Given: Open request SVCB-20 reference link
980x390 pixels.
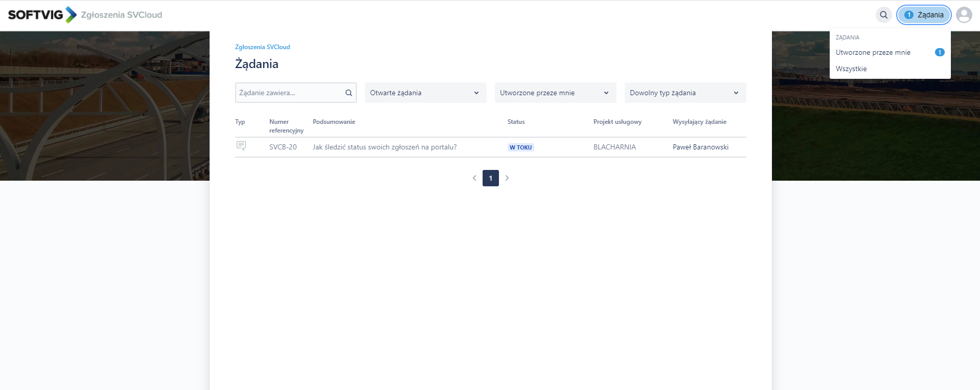Looking at the screenshot, I should pyautogui.click(x=283, y=147).
